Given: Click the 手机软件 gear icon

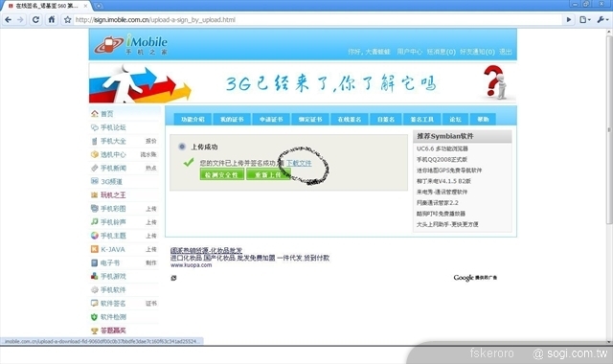Looking at the screenshot, I should click(95, 289).
